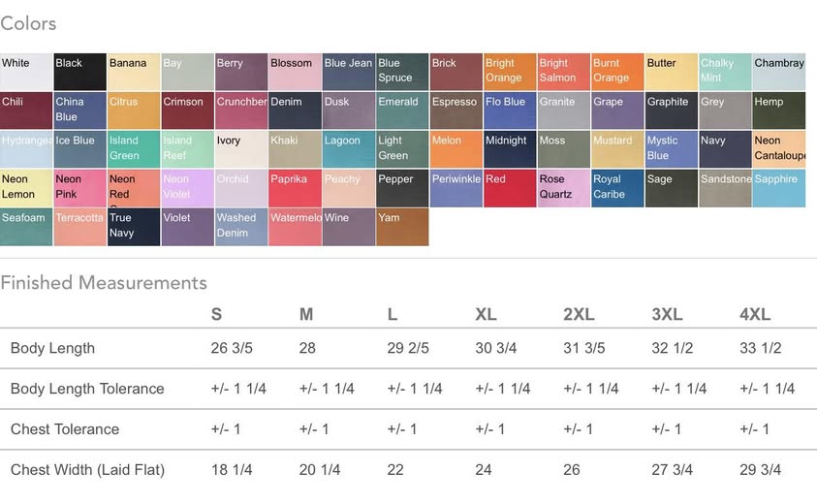Click the 2XL size column header

click(x=580, y=314)
